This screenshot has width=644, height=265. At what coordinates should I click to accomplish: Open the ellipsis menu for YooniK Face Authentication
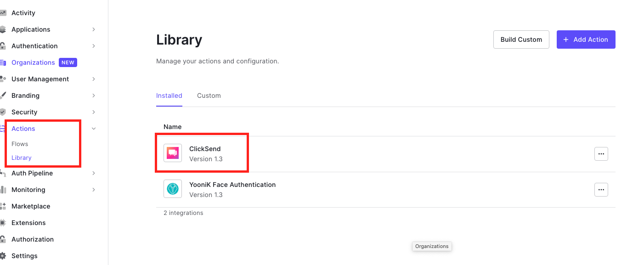601,189
